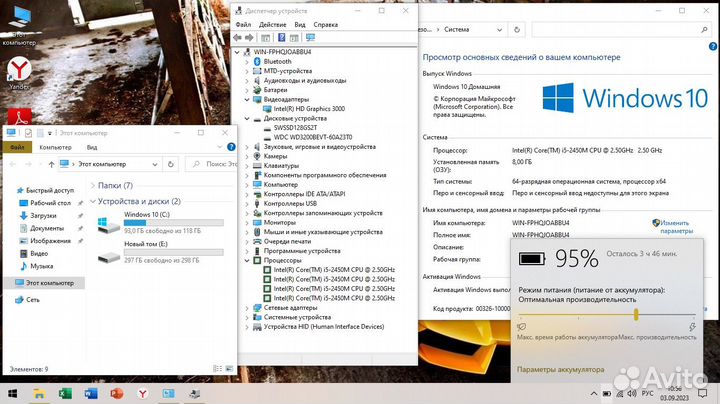Click the Forward arrow in Device Manager toolbar
Viewport: 720px width, 404px height.
coord(249,38)
